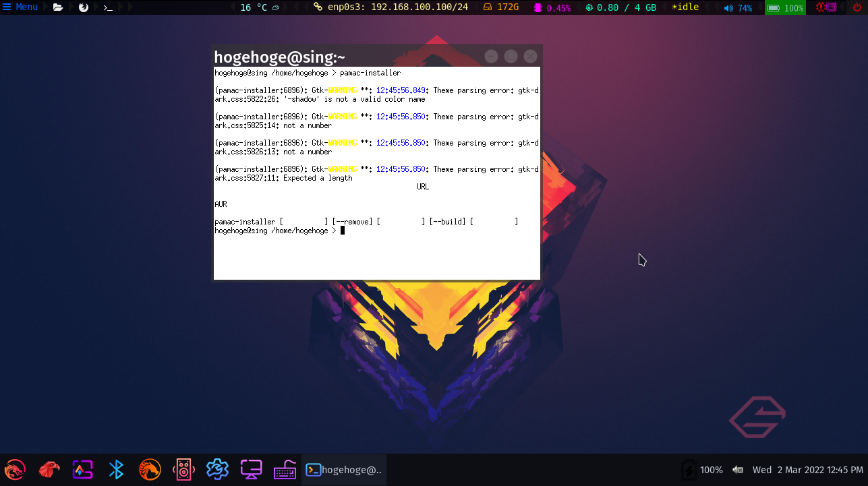Open the red eagle icon in taskbar
Image resolution: width=868 pixels, height=486 pixels.
[x=49, y=469]
